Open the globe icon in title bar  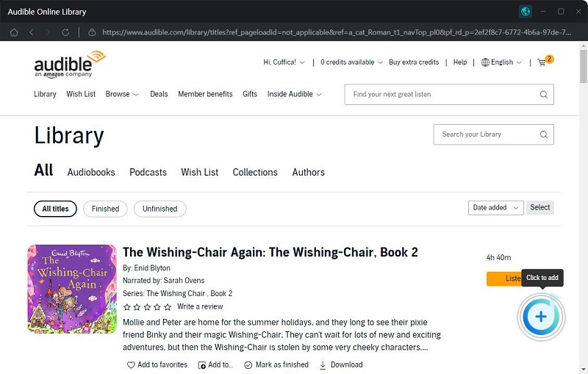(x=526, y=12)
